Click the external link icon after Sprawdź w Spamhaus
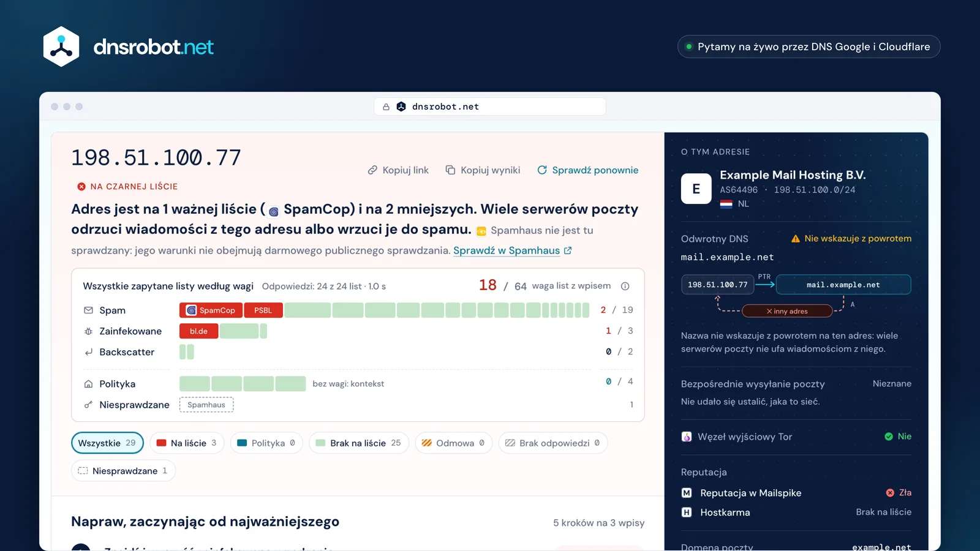This screenshot has width=980, height=551. click(x=568, y=250)
